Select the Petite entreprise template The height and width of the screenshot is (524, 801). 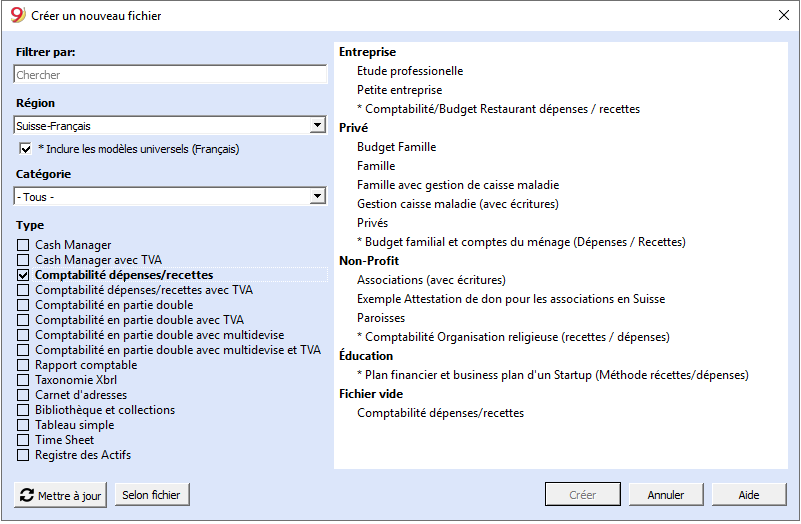point(399,90)
